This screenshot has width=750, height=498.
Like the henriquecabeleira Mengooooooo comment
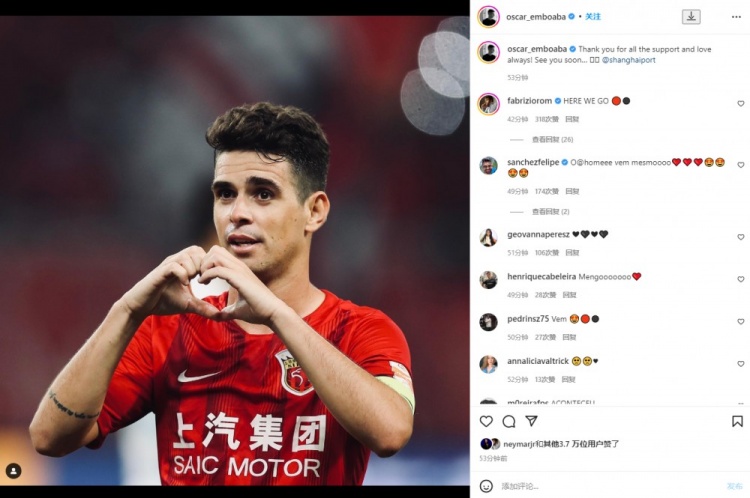[x=740, y=279]
